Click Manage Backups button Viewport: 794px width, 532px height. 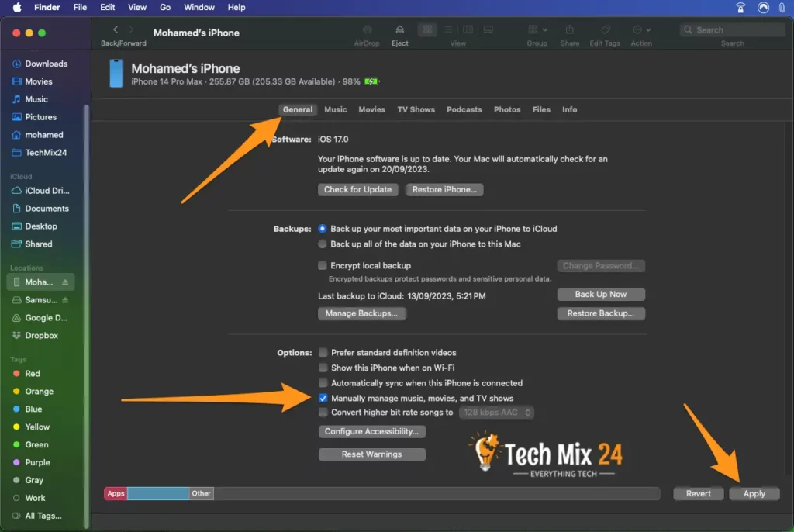click(x=361, y=313)
